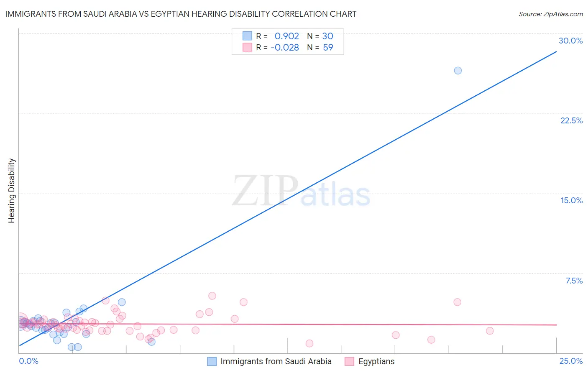Click the chart title text
Viewport: 588px width, 373px height.
pos(181,14)
